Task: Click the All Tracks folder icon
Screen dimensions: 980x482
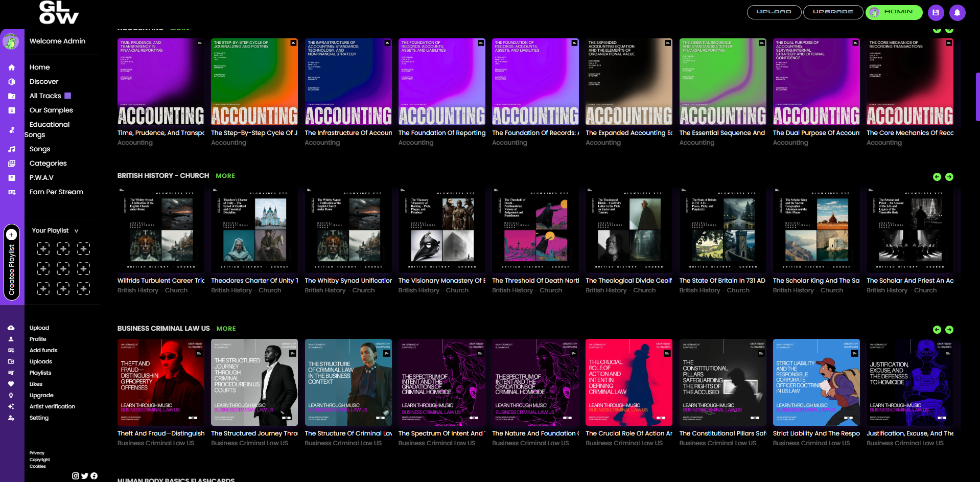Action: pyautogui.click(x=12, y=96)
